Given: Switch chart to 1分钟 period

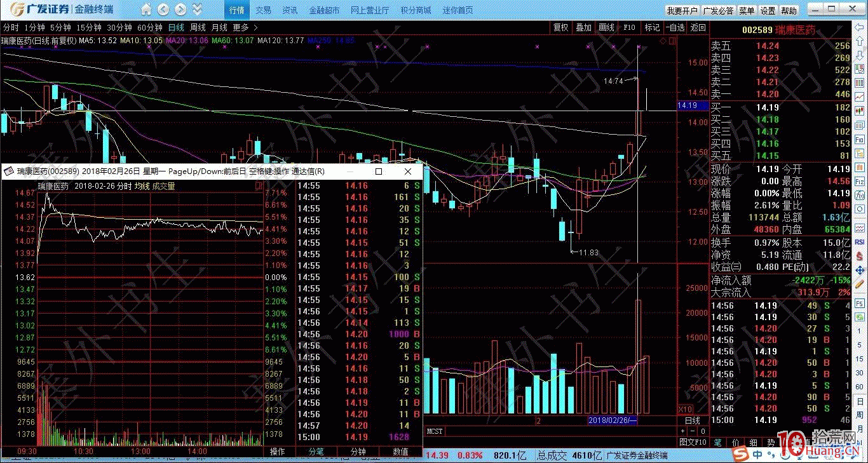Looking at the screenshot, I should [34, 28].
